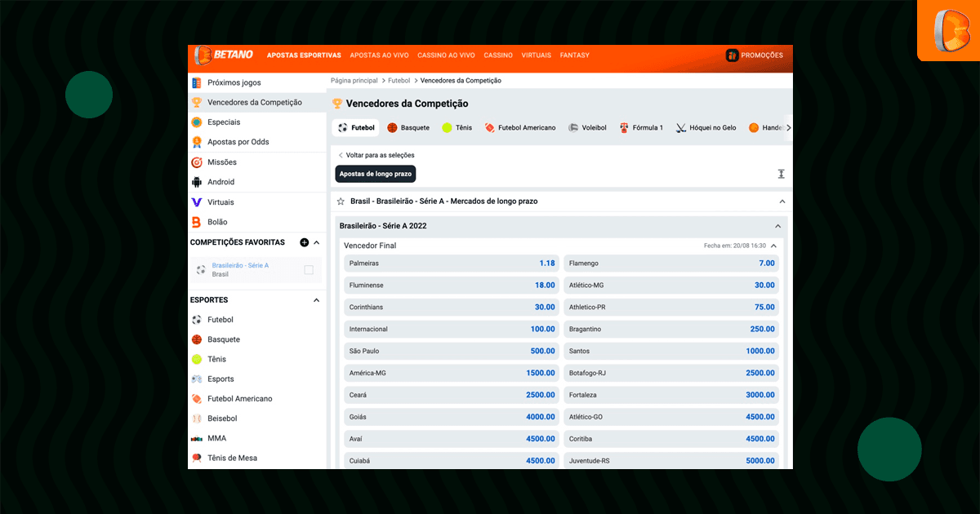Favorite the Brasileirão Série A market with star
Screen dimensions: 980x514
point(341,201)
